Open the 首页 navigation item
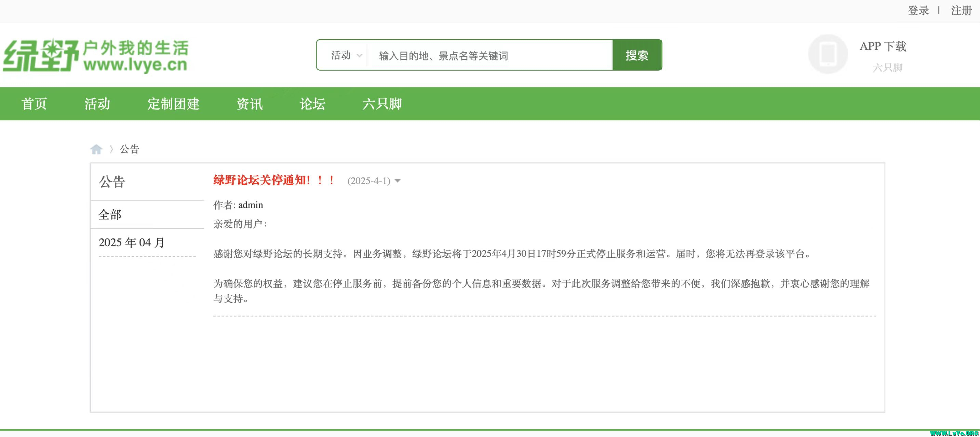 [x=34, y=104]
